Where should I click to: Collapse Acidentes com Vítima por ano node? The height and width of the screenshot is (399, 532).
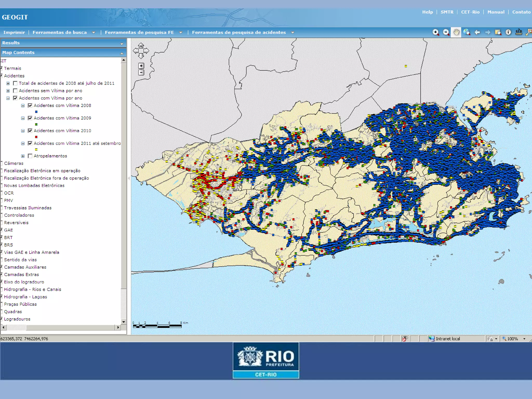coord(8,98)
